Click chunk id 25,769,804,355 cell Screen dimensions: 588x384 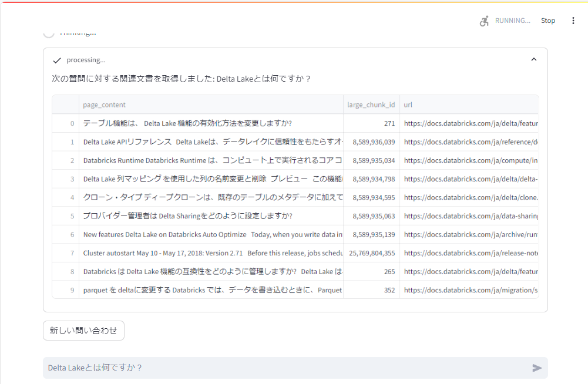point(371,253)
